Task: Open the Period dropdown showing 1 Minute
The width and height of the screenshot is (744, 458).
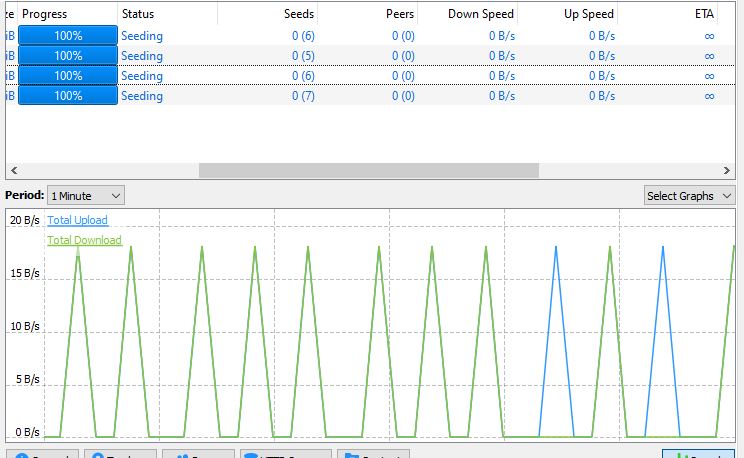Action: tap(86, 196)
